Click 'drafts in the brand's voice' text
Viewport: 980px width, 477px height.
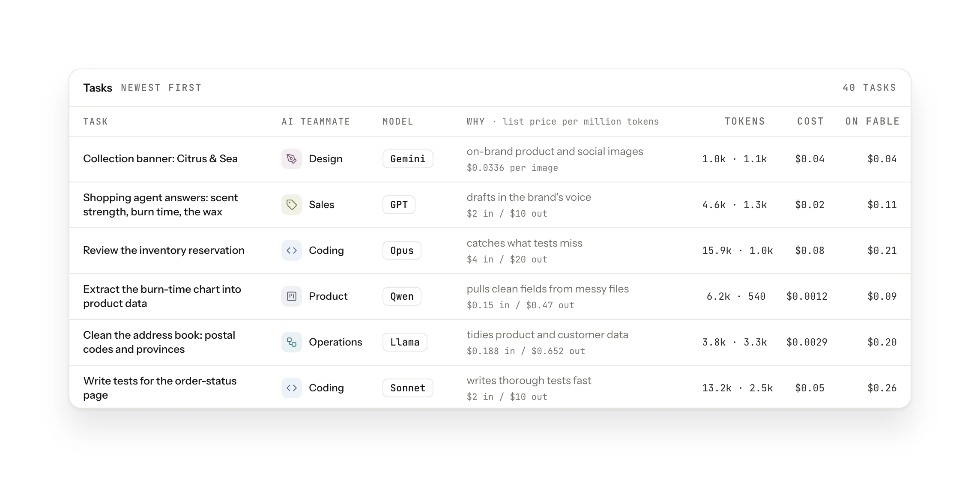(x=529, y=197)
